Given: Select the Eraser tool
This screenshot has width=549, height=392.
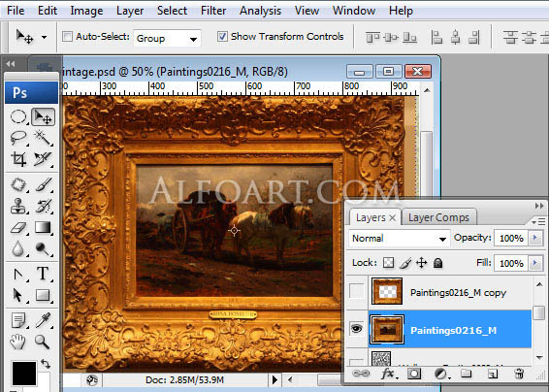Looking at the screenshot, I should point(18,228).
